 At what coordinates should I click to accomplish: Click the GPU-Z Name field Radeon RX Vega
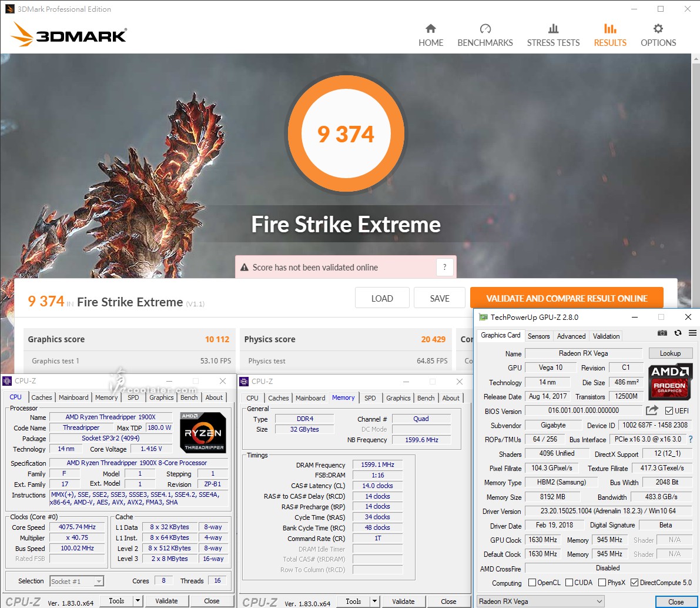(x=583, y=353)
